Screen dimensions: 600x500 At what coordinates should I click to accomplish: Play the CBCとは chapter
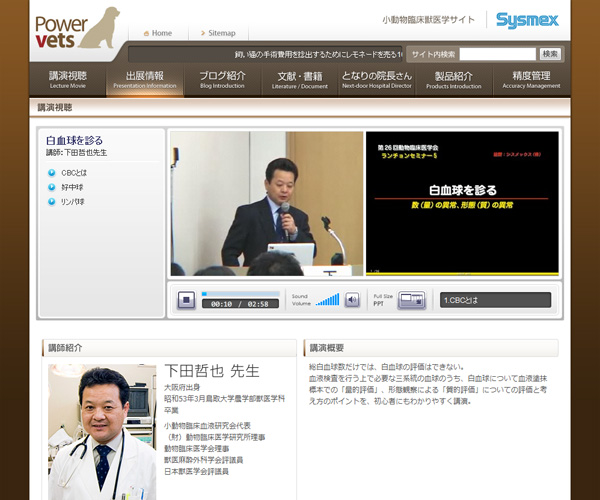[74, 173]
